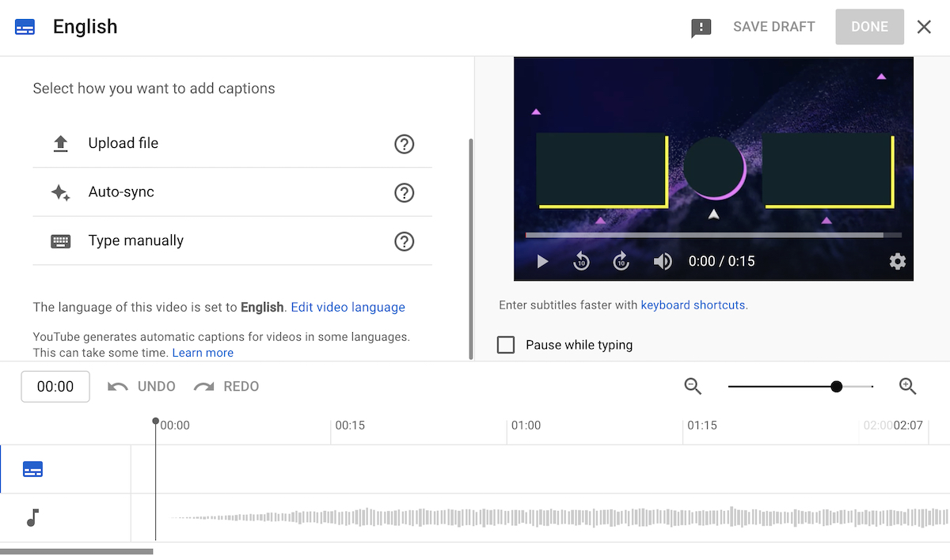Click the timeline zoom slider handle
The width and height of the screenshot is (950, 560).
pyautogui.click(x=836, y=386)
